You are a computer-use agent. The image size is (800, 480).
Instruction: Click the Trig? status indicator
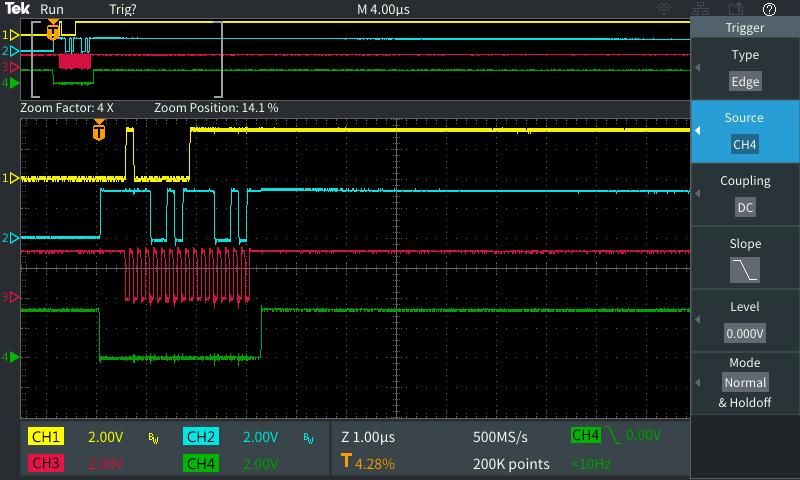(x=123, y=9)
